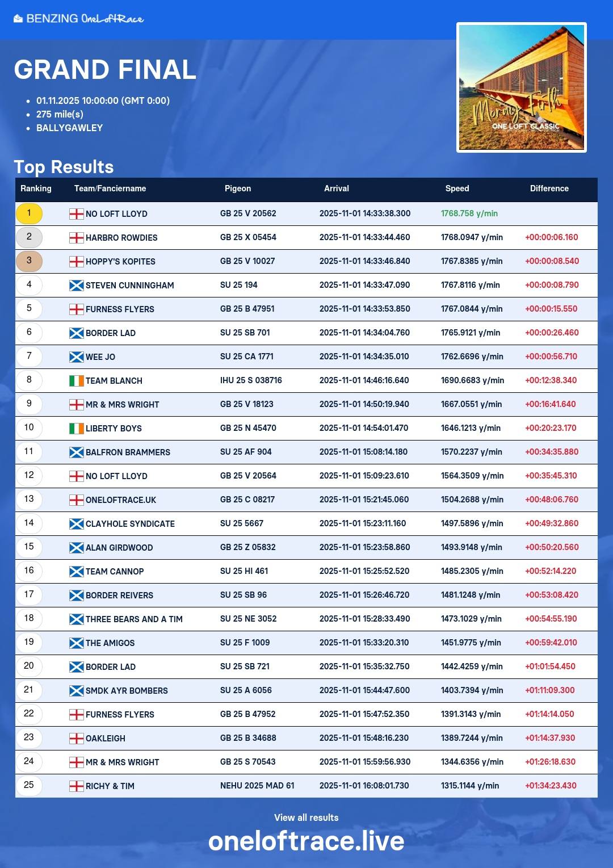Click the Speed column header
613x868 pixels.
coord(457,188)
